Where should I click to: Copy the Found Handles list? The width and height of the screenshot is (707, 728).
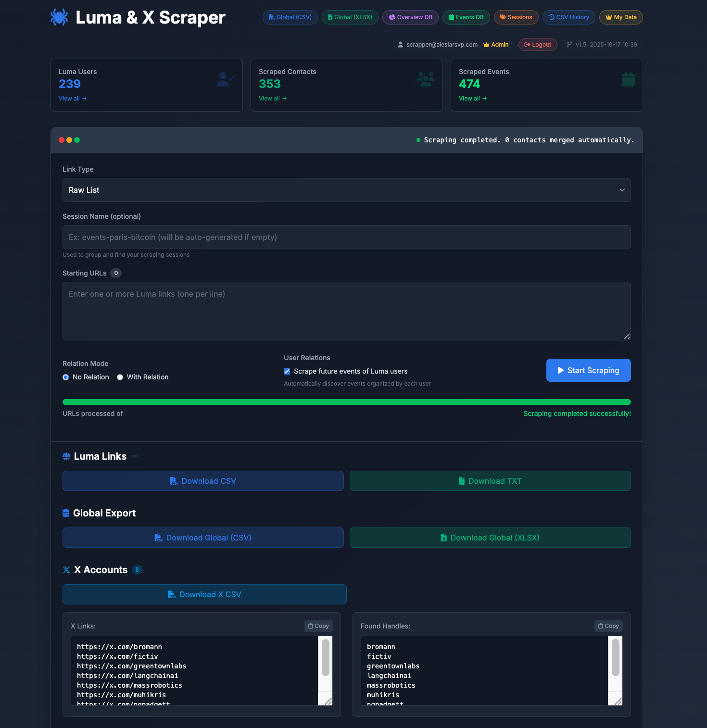(x=608, y=626)
